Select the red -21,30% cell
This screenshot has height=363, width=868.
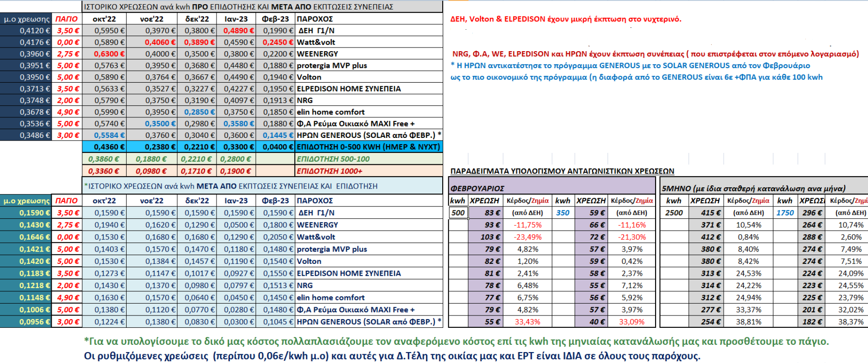632,237
